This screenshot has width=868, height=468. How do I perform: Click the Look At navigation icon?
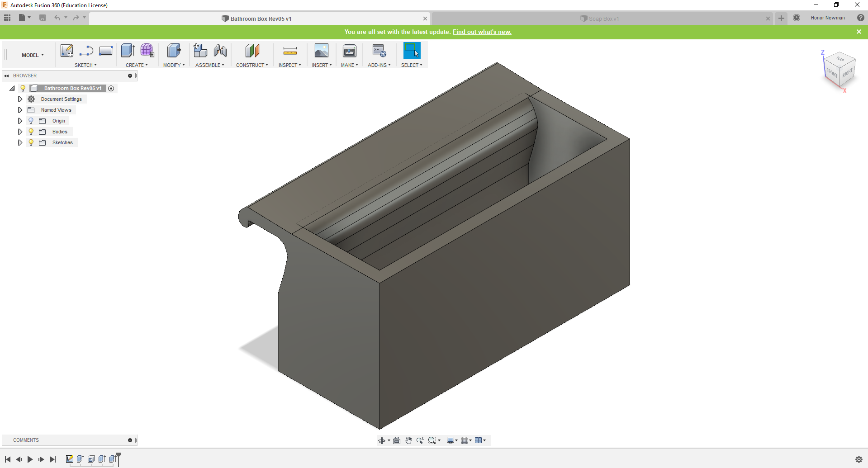[397, 440]
